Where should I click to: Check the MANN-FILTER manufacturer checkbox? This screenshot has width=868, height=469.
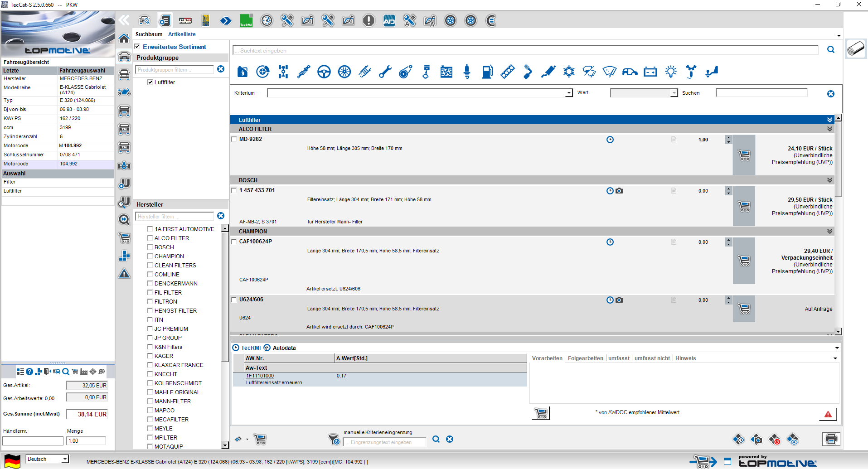click(150, 401)
